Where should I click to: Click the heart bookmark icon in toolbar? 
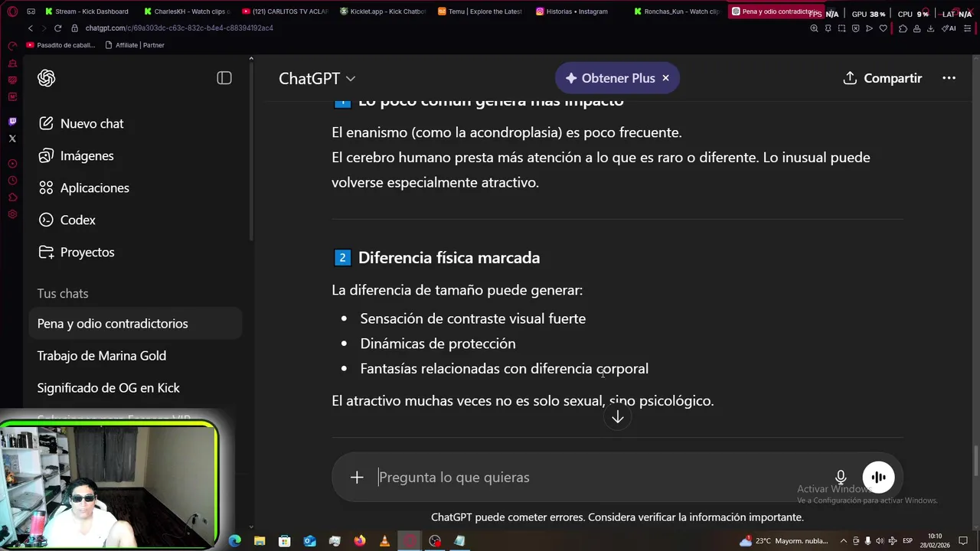(883, 28)
